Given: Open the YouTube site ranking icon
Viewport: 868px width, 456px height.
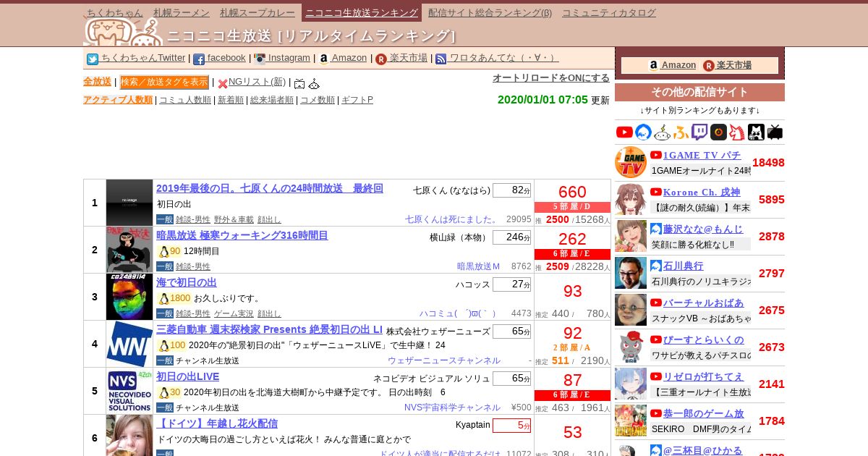Looking at the screenshot, I should coord(624,132).
